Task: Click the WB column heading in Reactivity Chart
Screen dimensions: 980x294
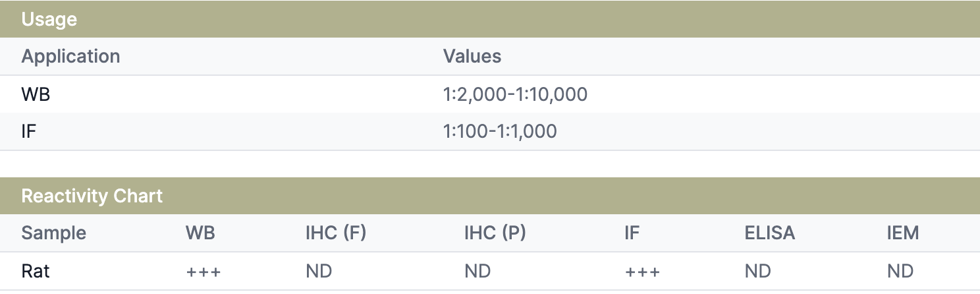Action: point(200,233)
